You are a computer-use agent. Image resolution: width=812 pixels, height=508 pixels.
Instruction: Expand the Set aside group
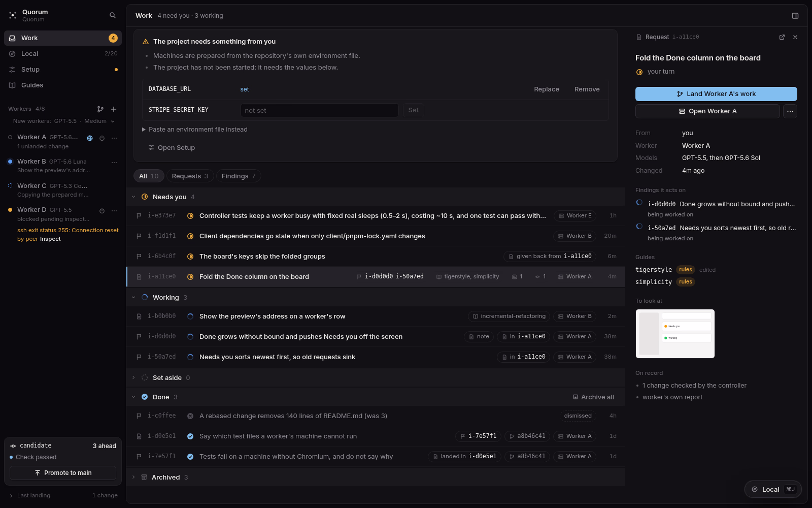(x=133, y=378)
